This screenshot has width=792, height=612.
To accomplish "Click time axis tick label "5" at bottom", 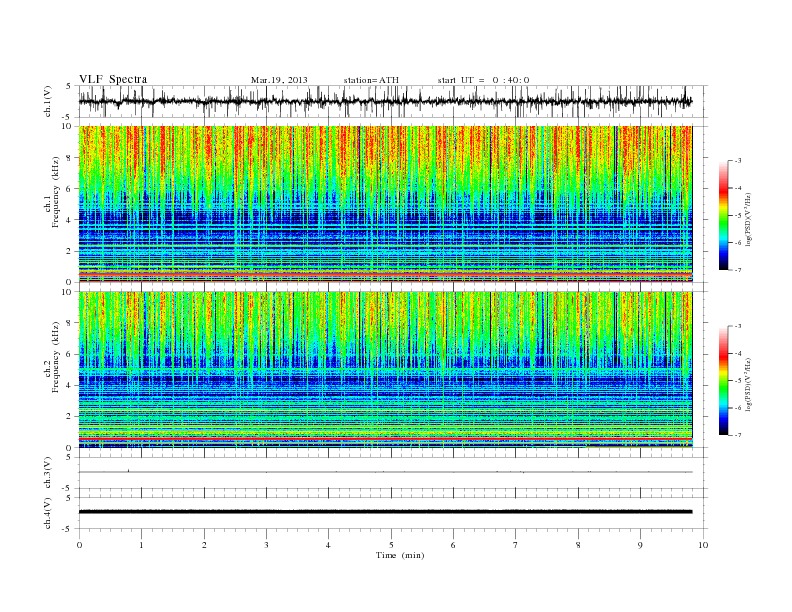I will tap(391, 545).
